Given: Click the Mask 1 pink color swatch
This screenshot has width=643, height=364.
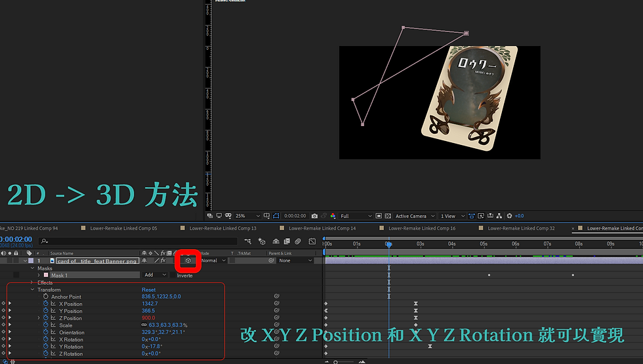Looking at the screenshot, I should click(x=46, y=275).
